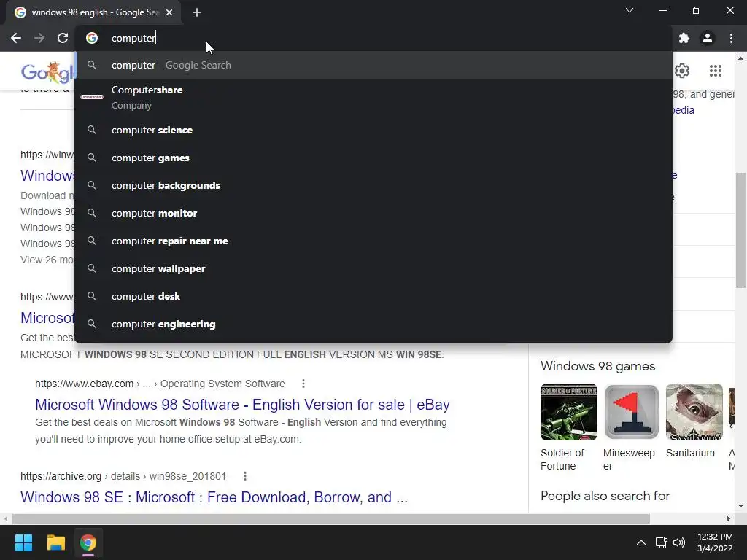Open the volume speaker tray icon

[x=679, y=542]
